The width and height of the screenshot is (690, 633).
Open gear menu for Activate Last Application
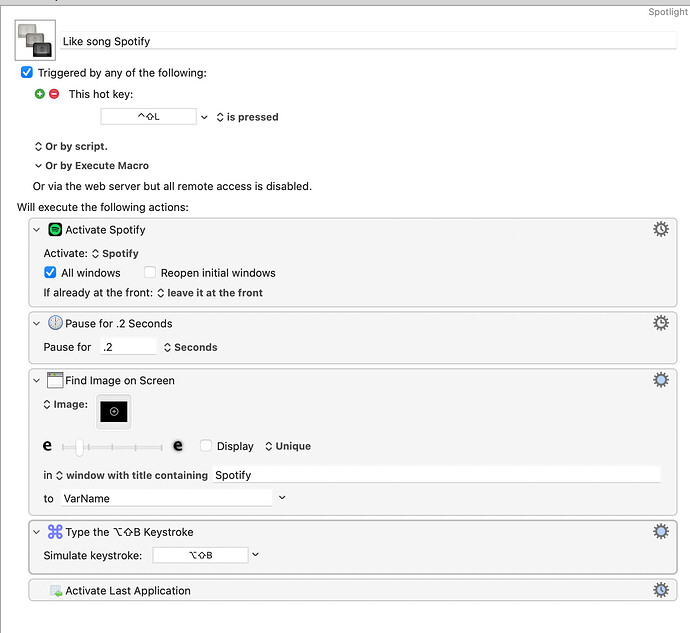click(661, 590)
